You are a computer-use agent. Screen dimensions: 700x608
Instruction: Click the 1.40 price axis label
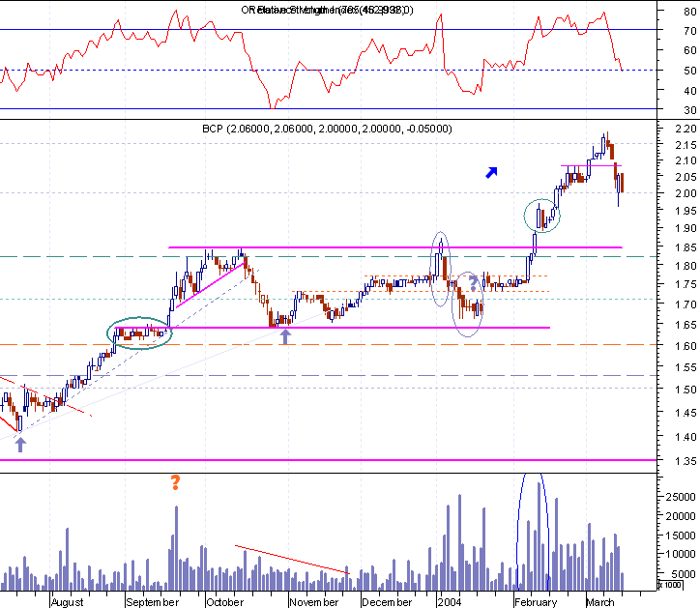(x=686, y=437)
